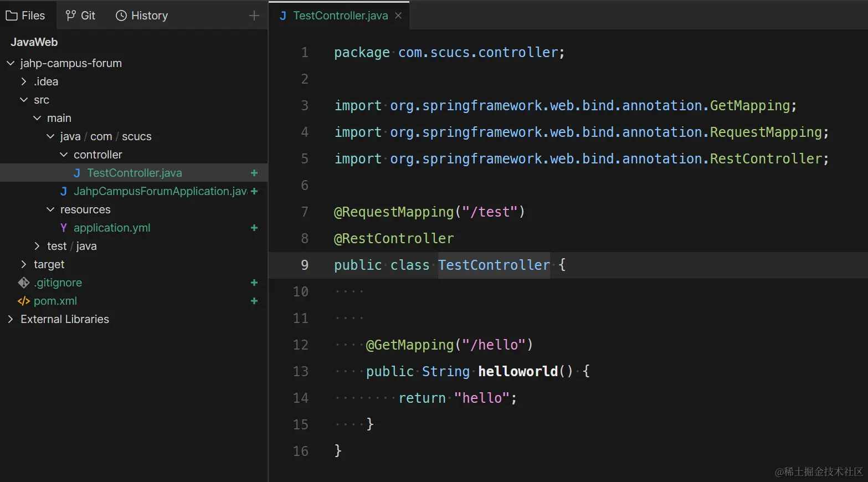This screenshot has width=868, height=482.
Task: Open the Files panel
Action: (x=27, y=15)
